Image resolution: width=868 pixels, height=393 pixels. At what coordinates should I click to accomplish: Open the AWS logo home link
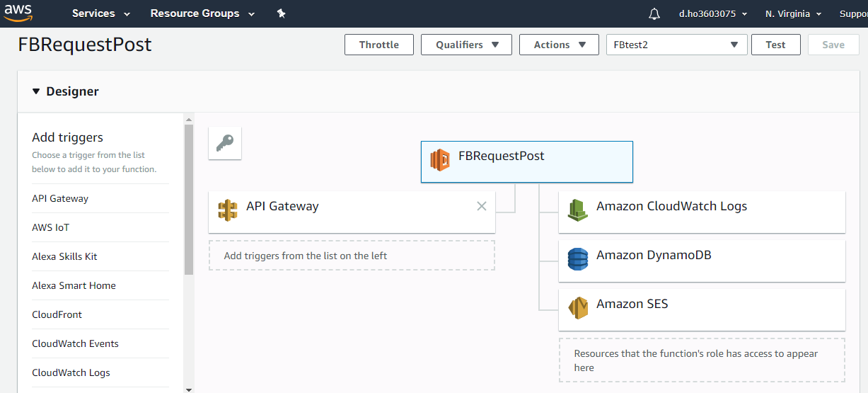tap(18, 13)
